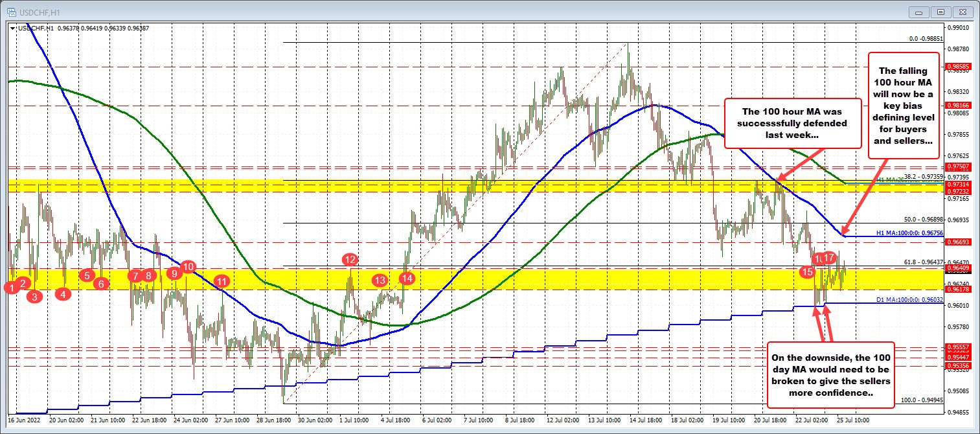Image resolution: width=980 pixels, height=434 pixels.
Task: Click the chart icon in the USDCHF window title bar
Action: tap(12, 12)
